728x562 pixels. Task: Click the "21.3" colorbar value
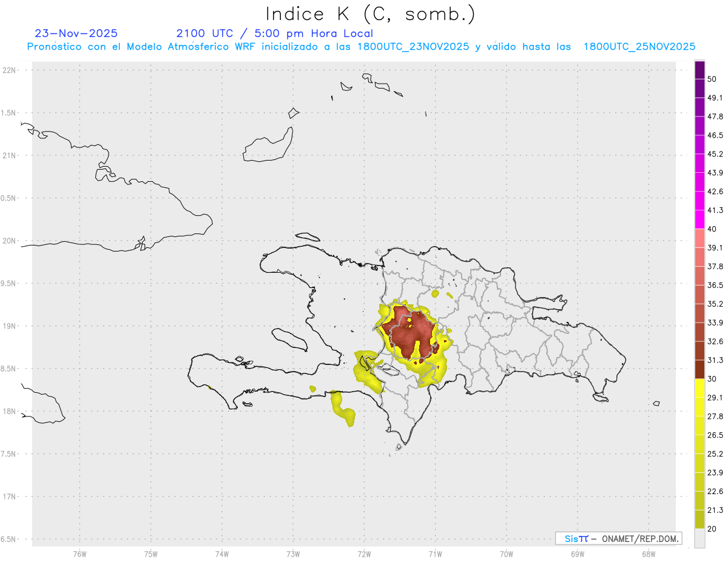coord(715,510)
